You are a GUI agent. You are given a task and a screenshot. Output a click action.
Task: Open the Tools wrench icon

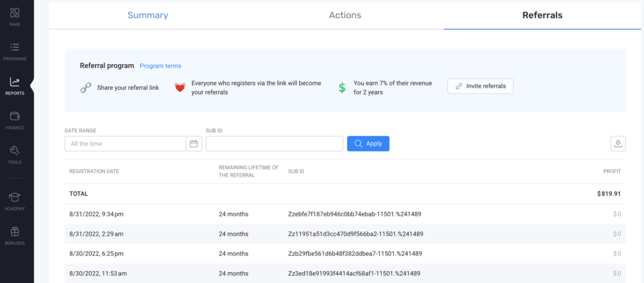[x=14, y=151]
